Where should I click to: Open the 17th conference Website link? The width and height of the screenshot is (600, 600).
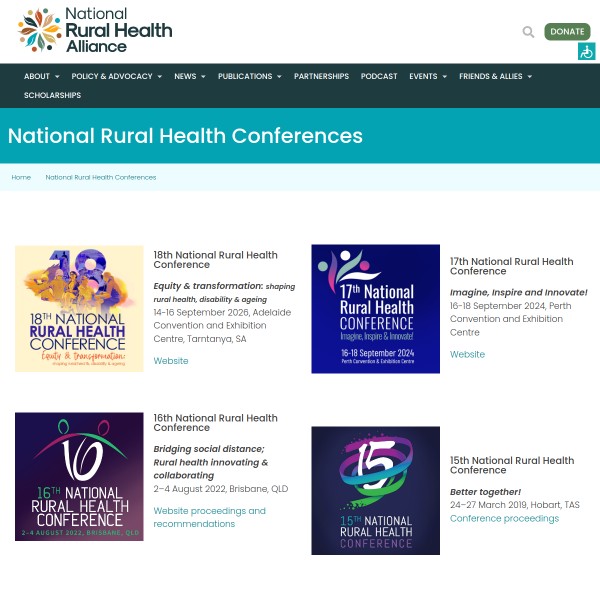point(467,354)
